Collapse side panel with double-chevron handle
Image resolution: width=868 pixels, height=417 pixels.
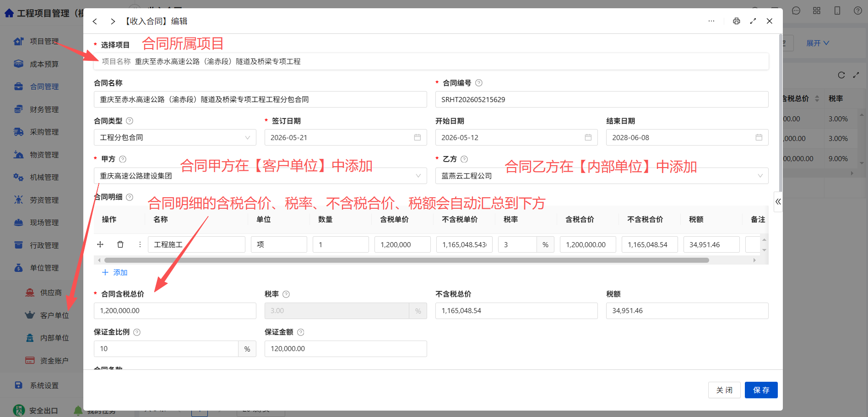[x=778, y=201]
